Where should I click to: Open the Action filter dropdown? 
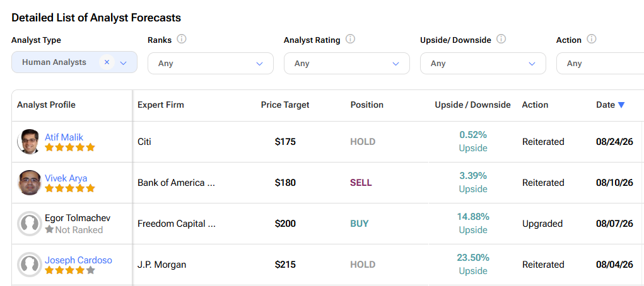(x=600, y=63)
